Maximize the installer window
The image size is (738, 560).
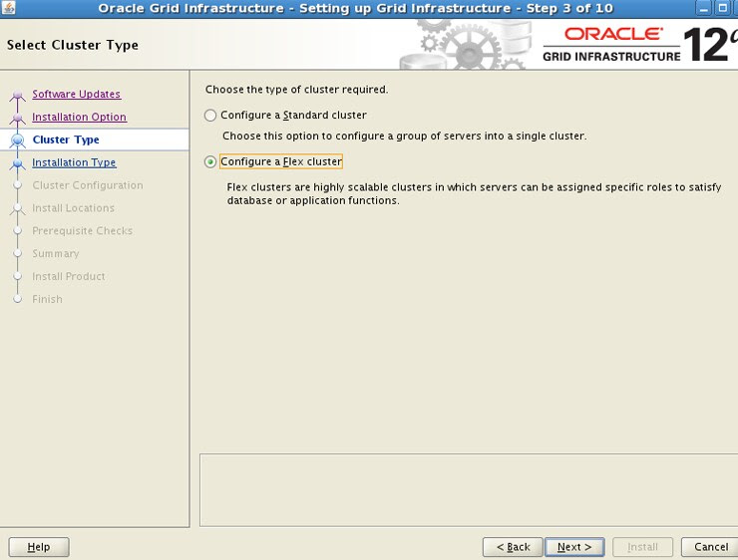pyautogui.click(x=721, y=8)
